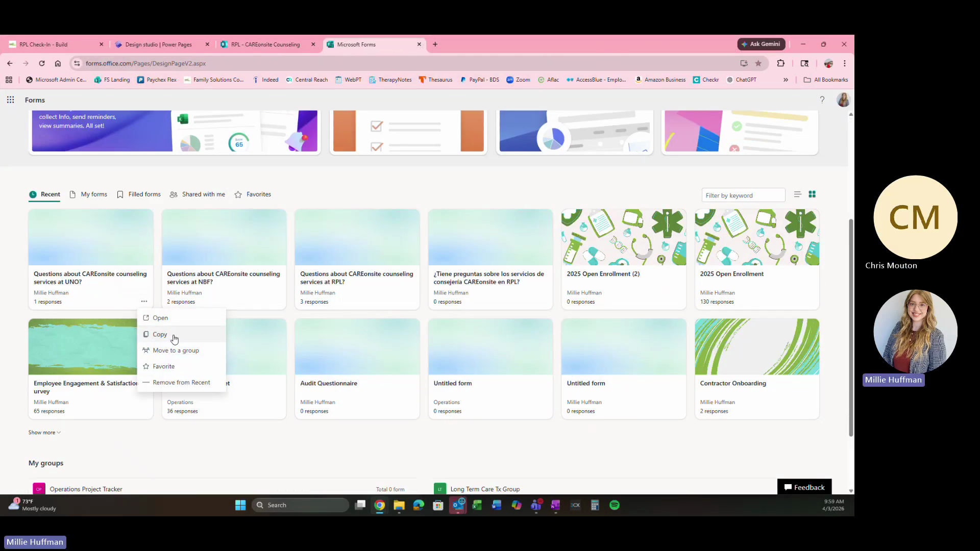Bookmark this page with the star icon
This screenshot has height=551, width=980.
758,63
